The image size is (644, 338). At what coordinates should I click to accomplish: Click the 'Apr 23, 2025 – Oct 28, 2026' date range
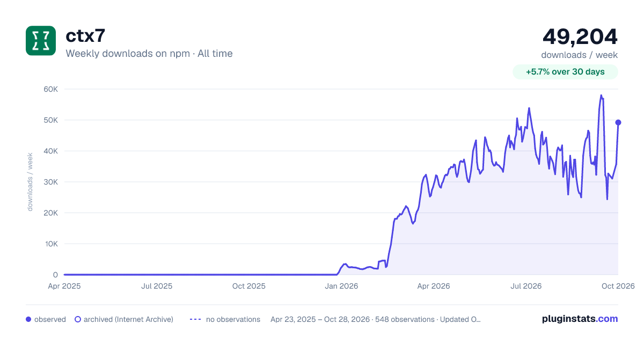tap(320, 319)
